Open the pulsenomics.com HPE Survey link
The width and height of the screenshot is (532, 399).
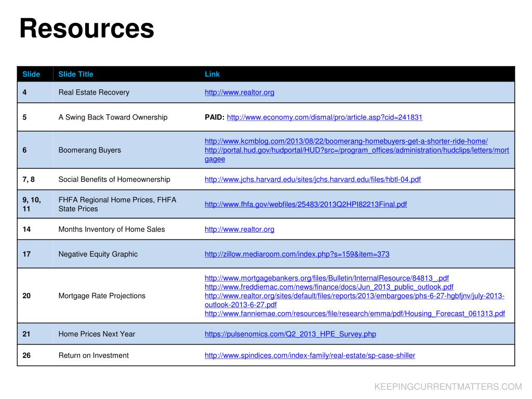coord(290,334)
